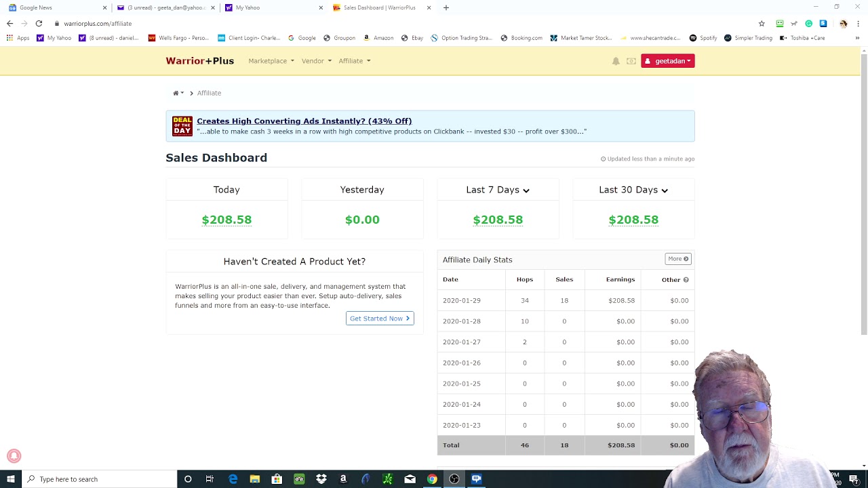Close the Google News tab

click(x=104, y=7)
